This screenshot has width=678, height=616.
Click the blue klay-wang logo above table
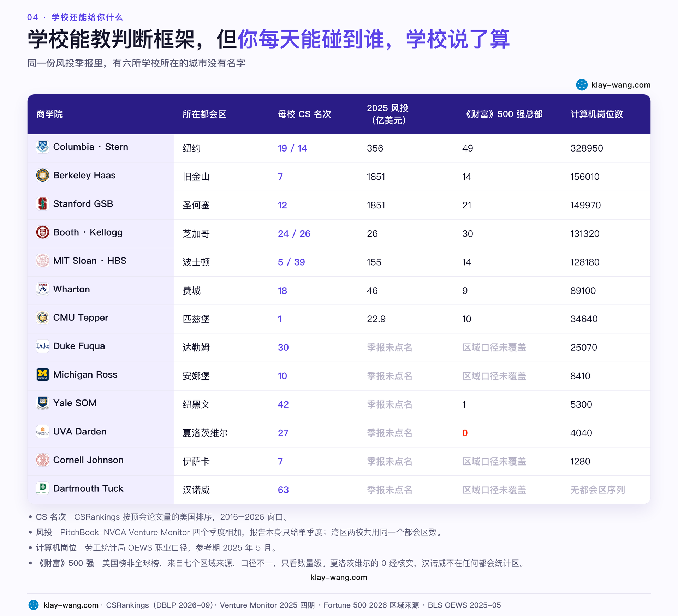click(582, 85)
